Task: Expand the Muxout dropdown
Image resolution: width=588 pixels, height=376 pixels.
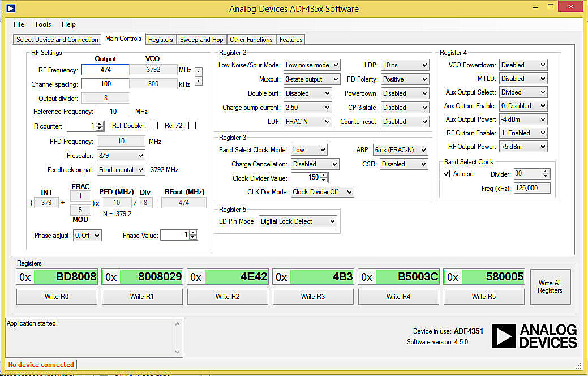Action: click(312, 79)
